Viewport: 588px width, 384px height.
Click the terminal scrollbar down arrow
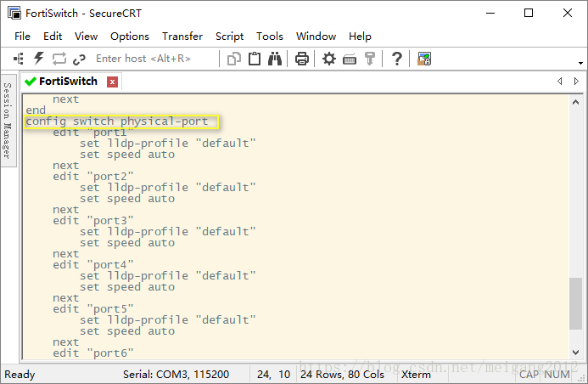(x=575, y=352)
